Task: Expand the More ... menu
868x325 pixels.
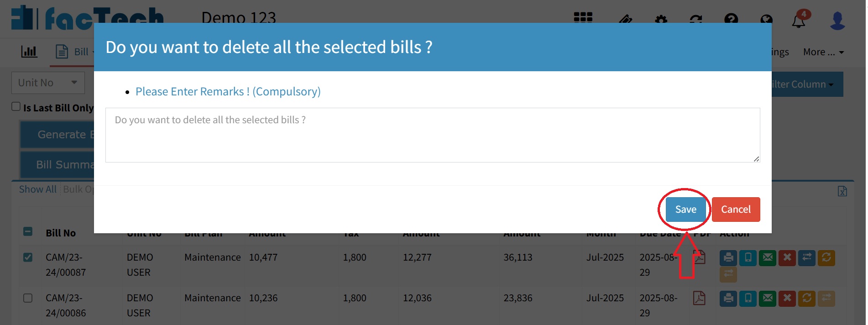Action: (x=823, y=52)
